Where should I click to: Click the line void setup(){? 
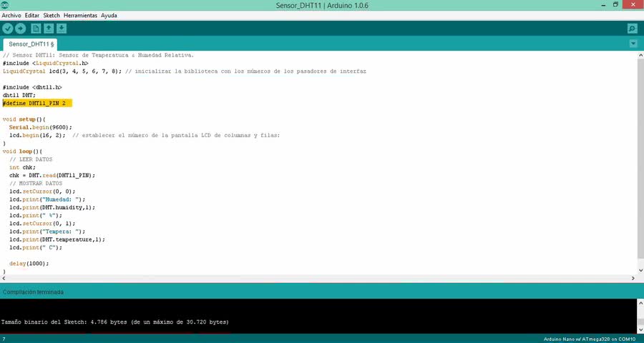pyautogui.click(x=24, y=119)
